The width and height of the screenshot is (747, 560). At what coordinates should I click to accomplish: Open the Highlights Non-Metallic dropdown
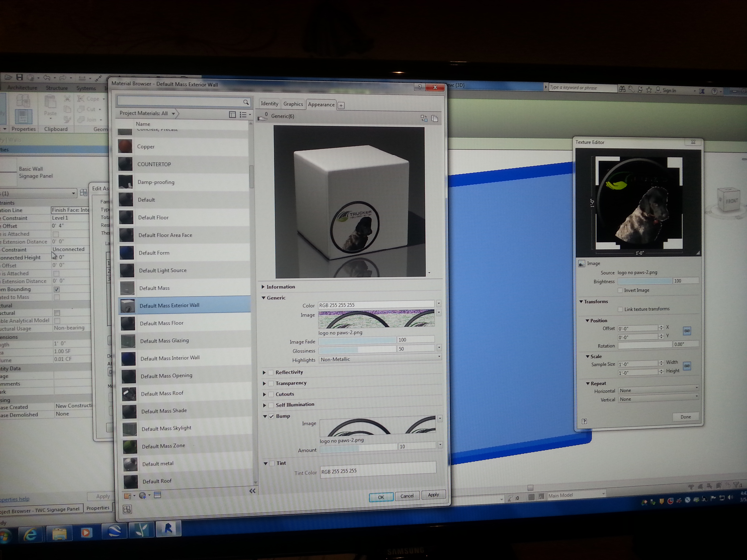tap(380, 360)
